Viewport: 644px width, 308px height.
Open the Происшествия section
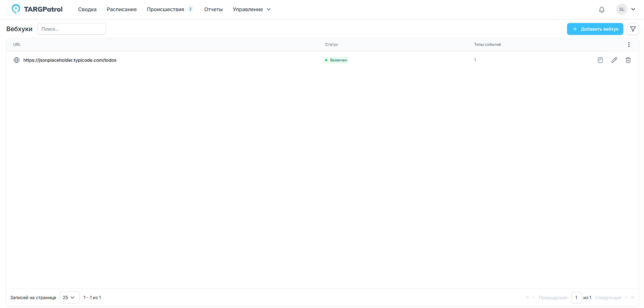coord(165,9)
